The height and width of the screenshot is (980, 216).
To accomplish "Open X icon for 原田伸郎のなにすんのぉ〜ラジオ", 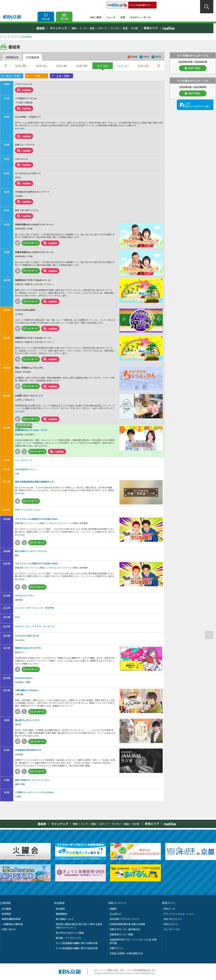I will pos(24,452).
